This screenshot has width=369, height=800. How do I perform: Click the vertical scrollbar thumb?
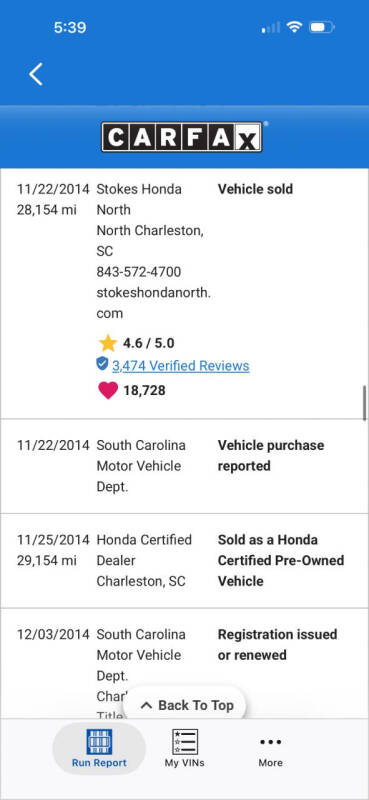tap(364, 403)
